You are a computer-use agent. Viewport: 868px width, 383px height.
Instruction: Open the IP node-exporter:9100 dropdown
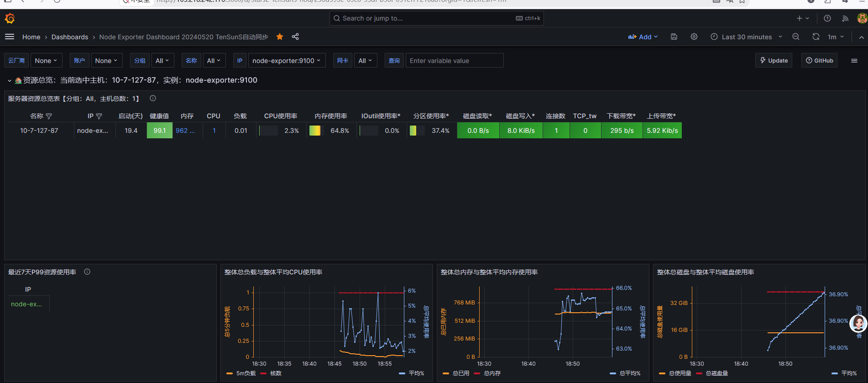point(287,61)
